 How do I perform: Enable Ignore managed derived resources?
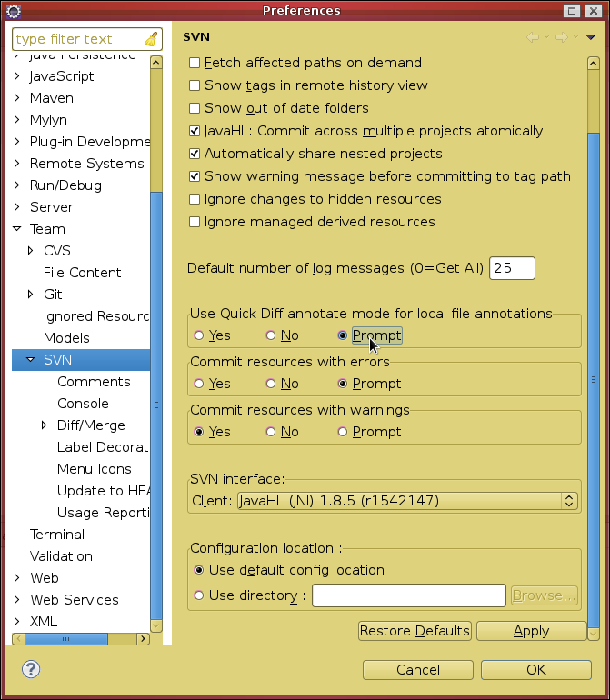click(195, 222)
